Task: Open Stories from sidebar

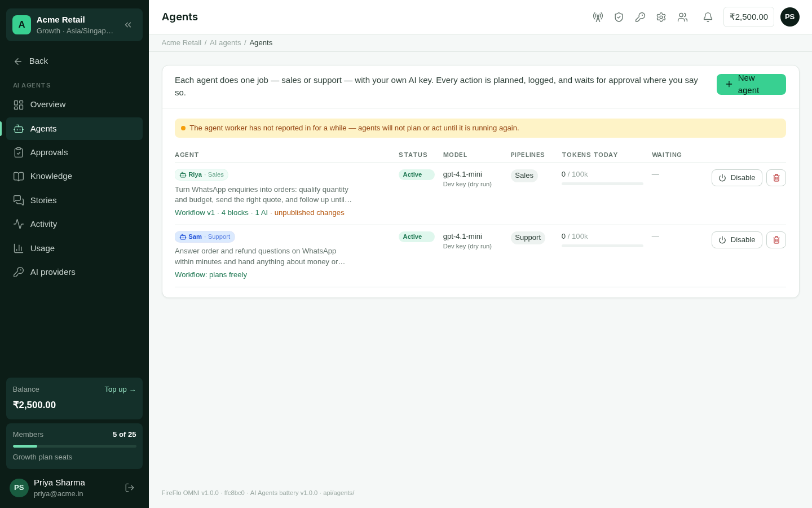Action: (74, 200)
